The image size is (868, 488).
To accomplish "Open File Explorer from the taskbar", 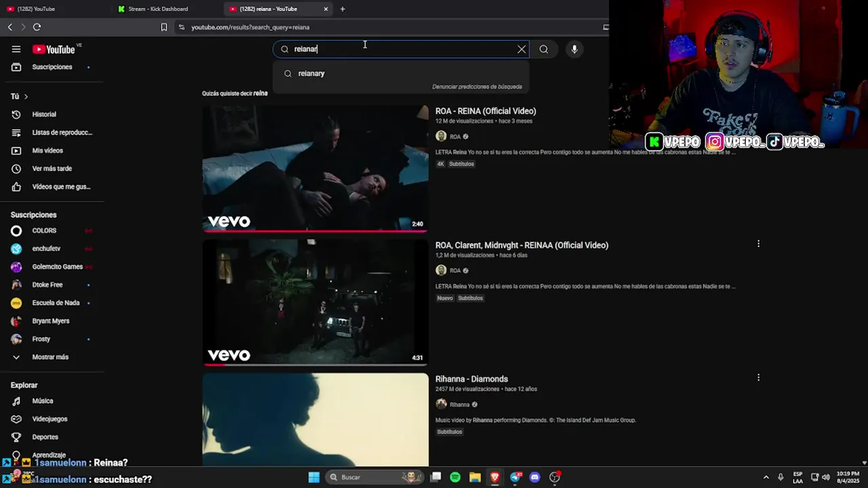I will click(475, 477).
